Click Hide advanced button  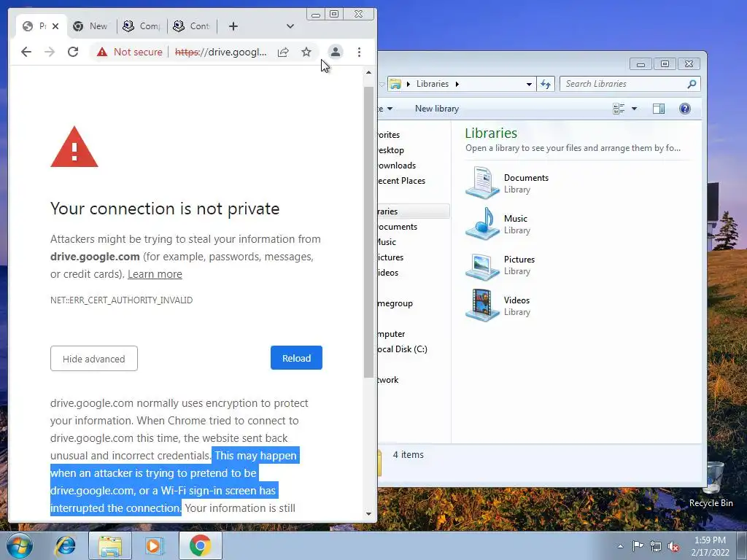(94, 359)
